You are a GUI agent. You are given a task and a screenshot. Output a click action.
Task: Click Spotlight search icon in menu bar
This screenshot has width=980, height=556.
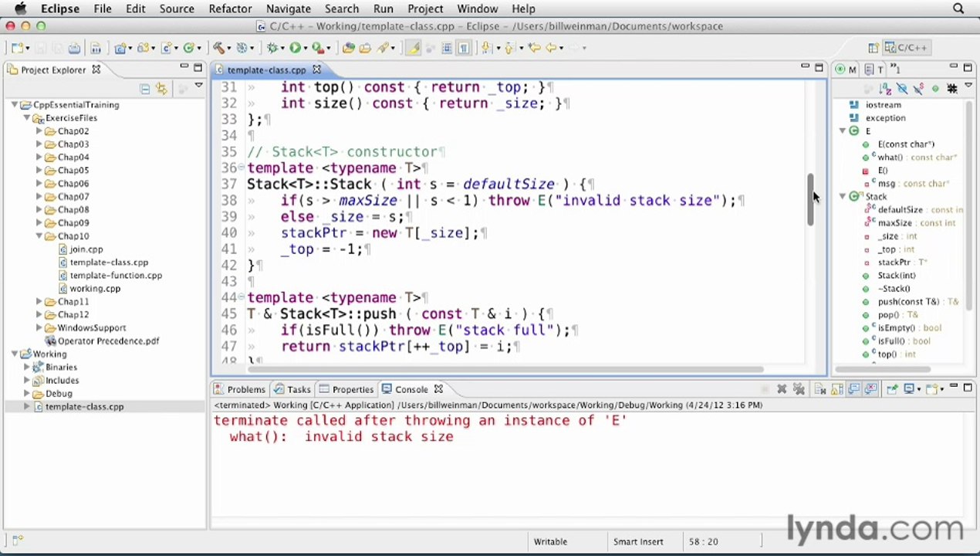958,8
